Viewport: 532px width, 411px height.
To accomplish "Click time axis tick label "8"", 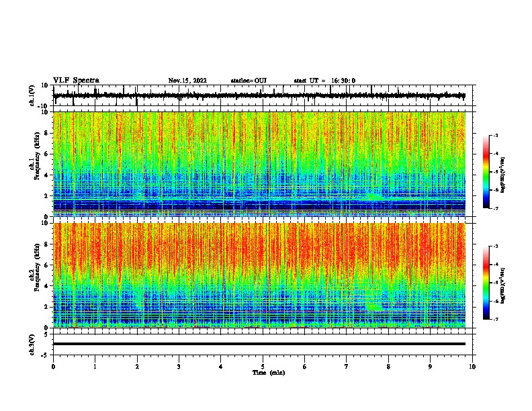I will (388, 366).
